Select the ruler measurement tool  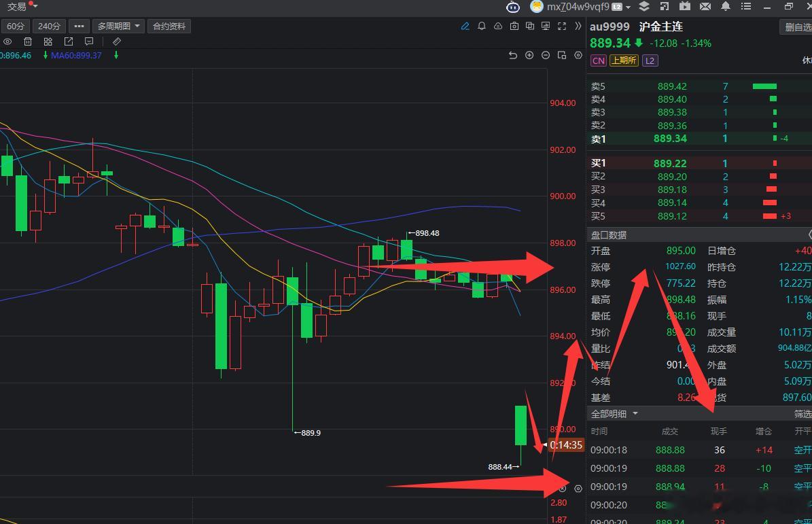116,41
